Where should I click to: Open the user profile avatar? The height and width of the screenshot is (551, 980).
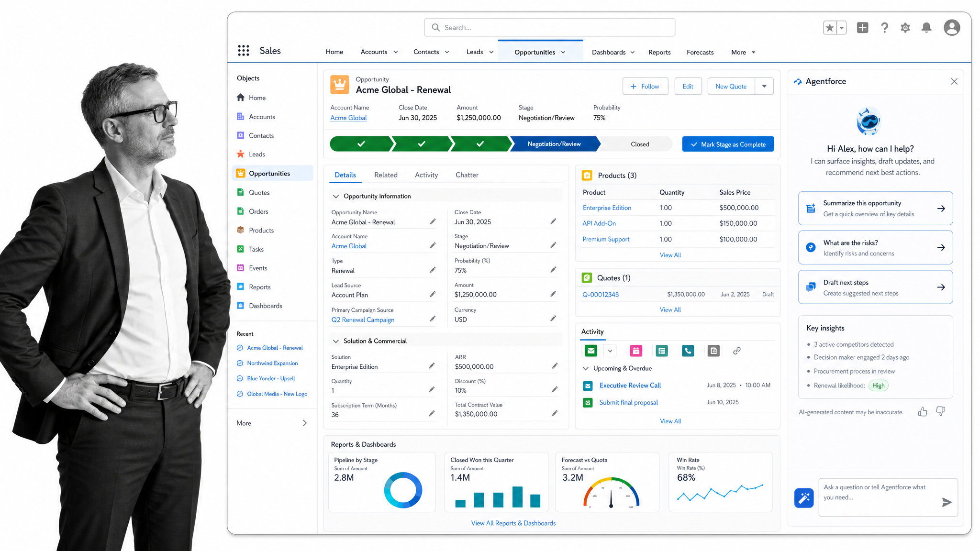[x=952, y=28]
